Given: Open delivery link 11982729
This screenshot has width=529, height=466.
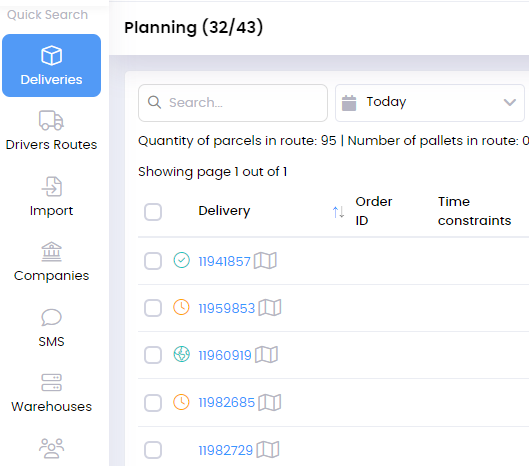Looking at the screenshot, I should [x=226, y=450].
